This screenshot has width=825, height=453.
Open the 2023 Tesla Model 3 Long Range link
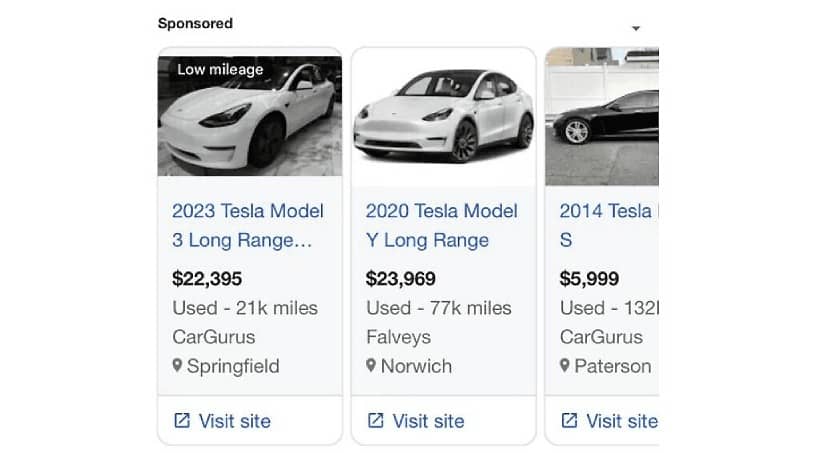pos(248,226)
